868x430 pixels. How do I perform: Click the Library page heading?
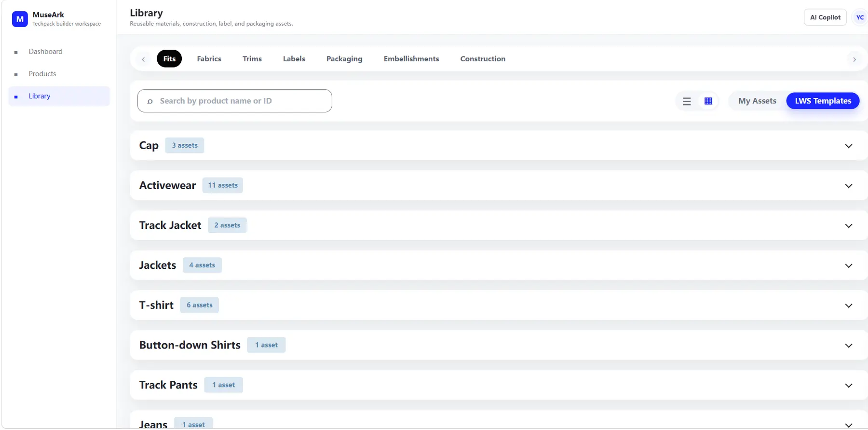pyautogui.click(x=146, y=13)
